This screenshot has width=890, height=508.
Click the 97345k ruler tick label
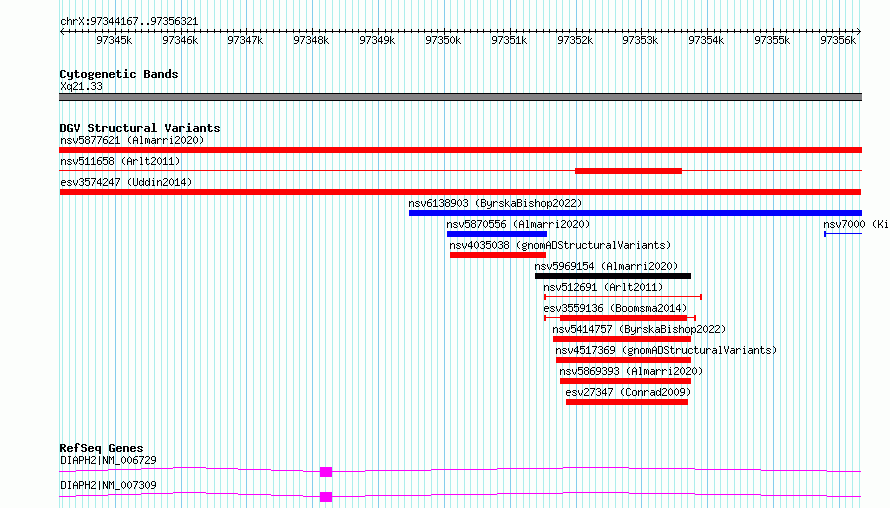click(x=114, y=40)
